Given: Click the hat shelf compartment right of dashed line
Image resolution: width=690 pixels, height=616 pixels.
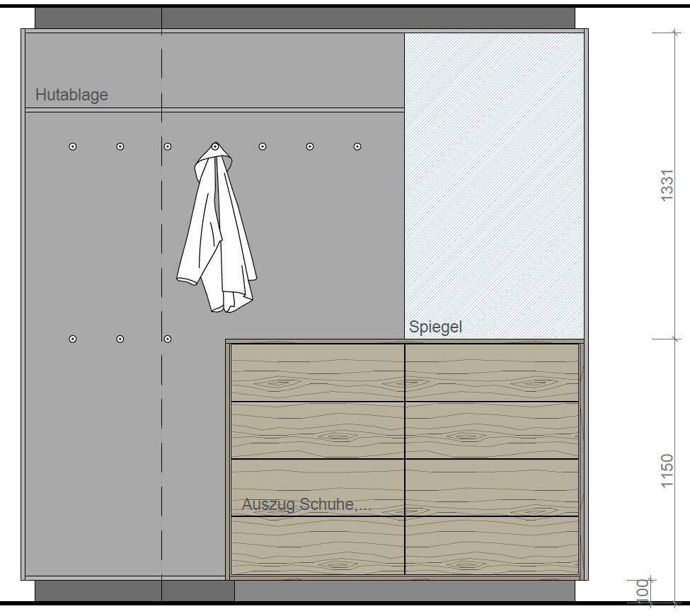Looking at the screenshot, I should click(283, 71).
